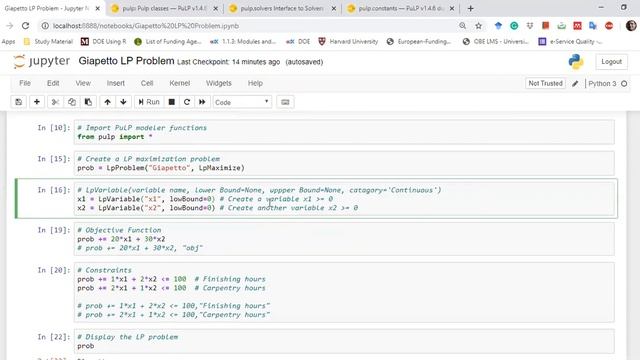Switch to pulp.constants browser tab
The width and height of the screenshot is (640, 360).
[401, 8]
